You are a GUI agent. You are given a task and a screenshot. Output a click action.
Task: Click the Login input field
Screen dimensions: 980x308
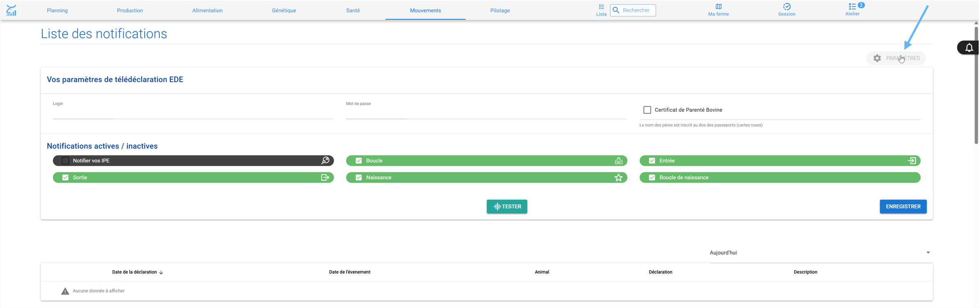click(193, 113)
